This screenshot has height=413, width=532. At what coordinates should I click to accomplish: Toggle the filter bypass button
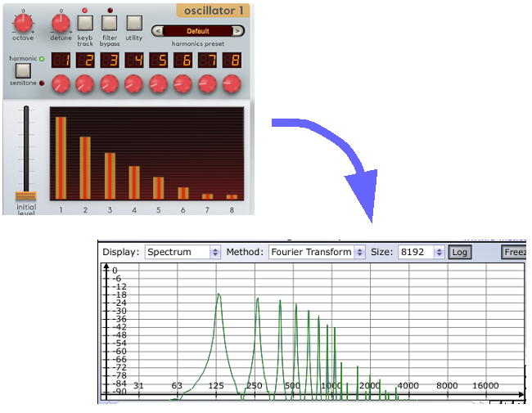point(110,23)
